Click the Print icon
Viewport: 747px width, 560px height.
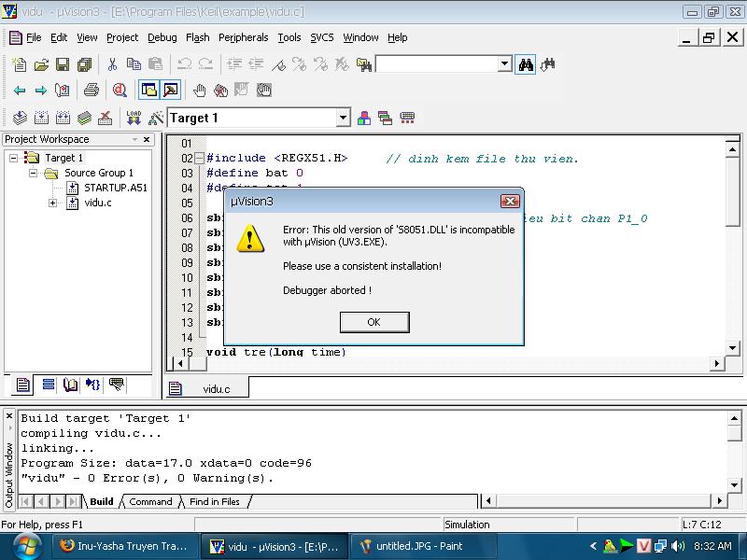[91, 90]
